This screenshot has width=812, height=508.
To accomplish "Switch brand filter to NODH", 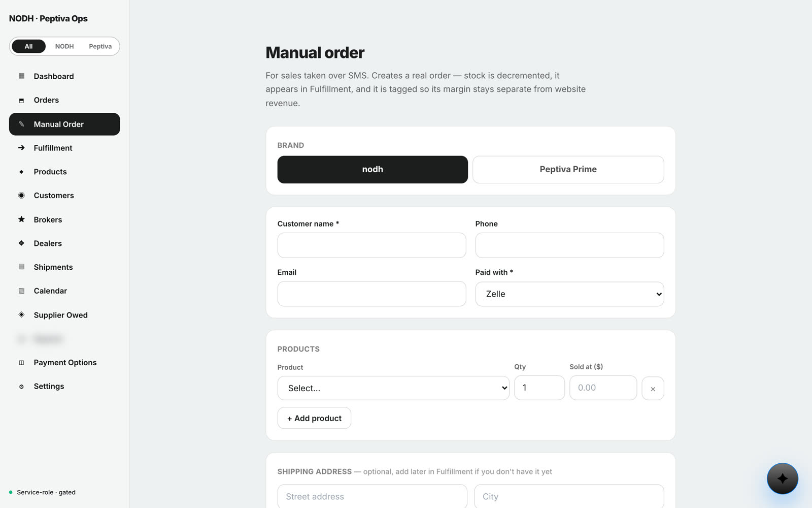I will point(64,46).
